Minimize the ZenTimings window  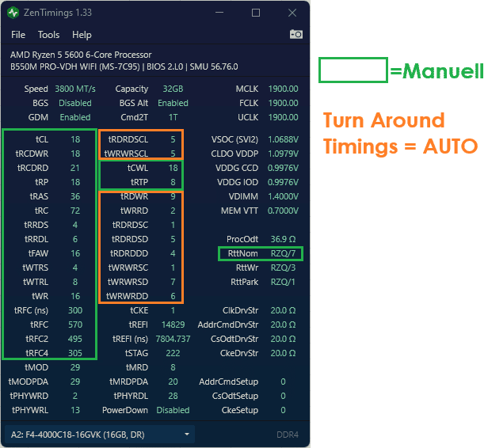[219, 13]
